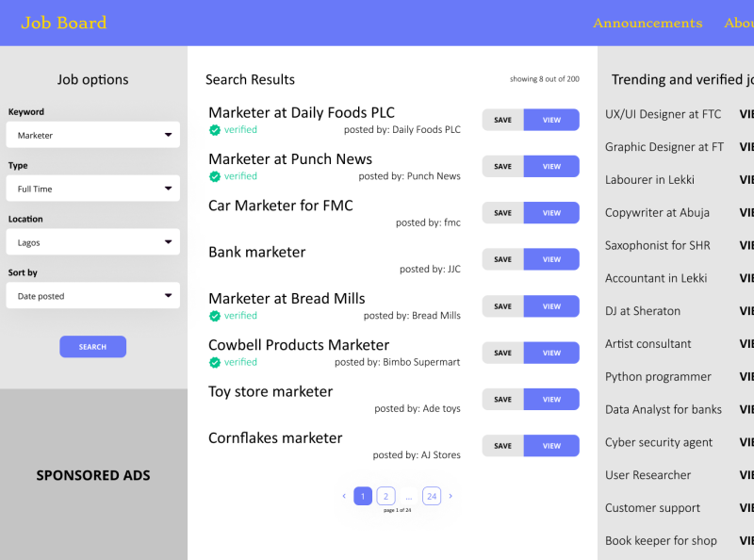Click 'posted by: AJ Stores' text
Viewport: 754px width, 560px height.
click(x=417, y=455)
